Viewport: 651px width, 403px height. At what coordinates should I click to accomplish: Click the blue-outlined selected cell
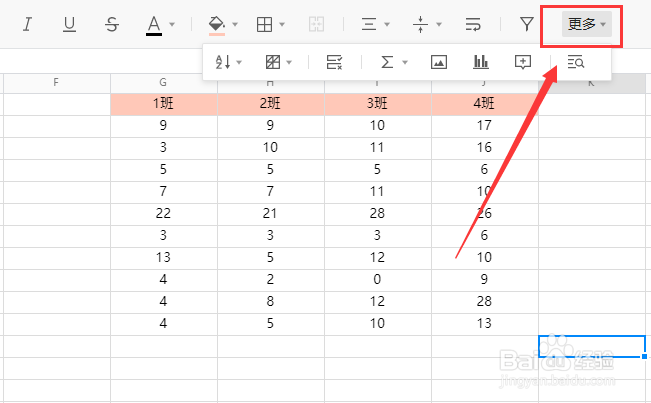(592, 346)
